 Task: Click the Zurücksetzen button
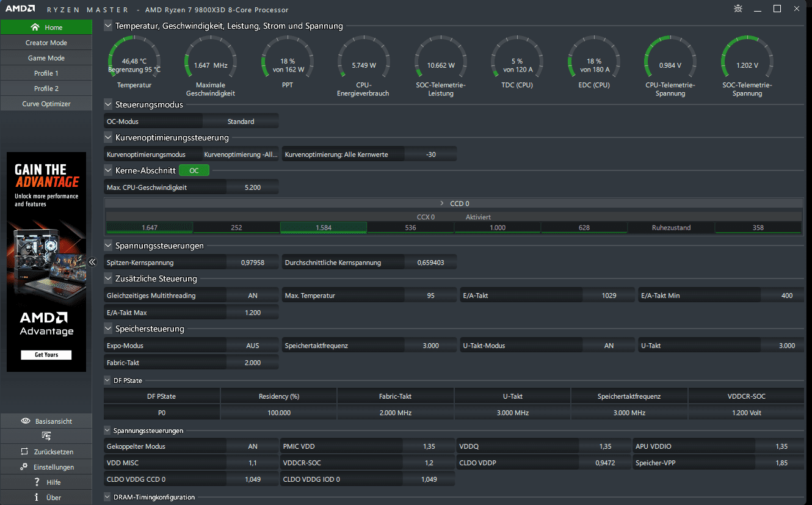[46, 452]
